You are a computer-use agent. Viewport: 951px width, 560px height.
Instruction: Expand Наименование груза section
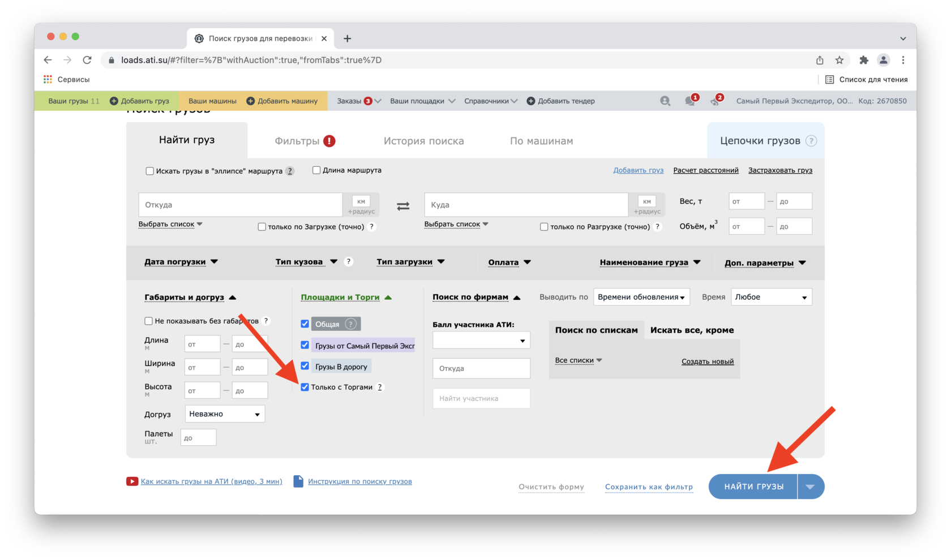click(650, 262)
